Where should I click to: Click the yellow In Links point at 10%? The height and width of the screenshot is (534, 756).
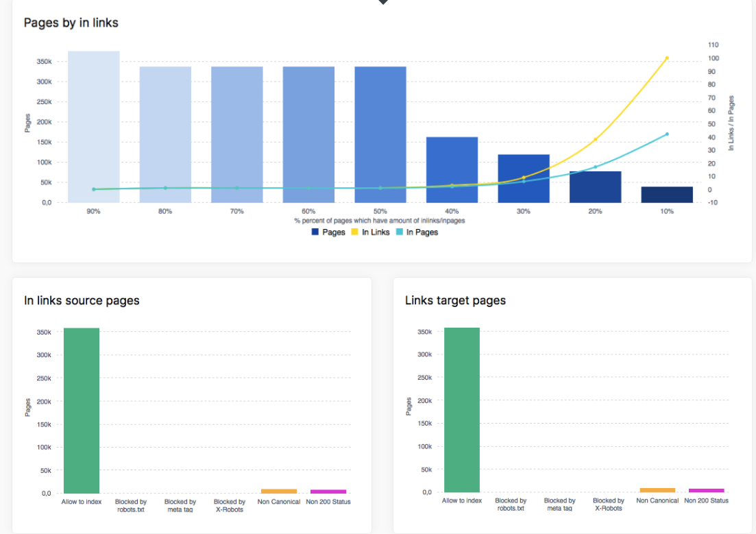coord(667,58)
